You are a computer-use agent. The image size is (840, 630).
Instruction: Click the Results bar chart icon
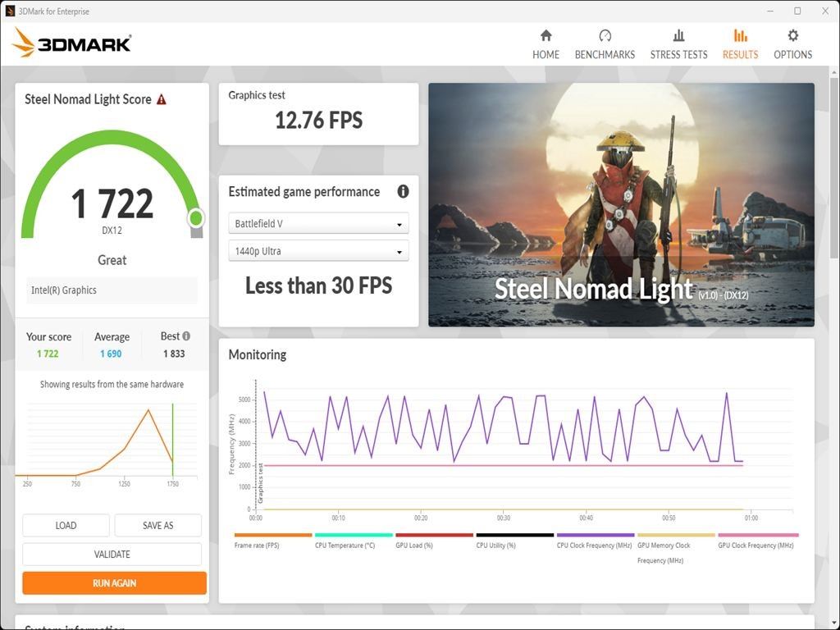pyautogui.click(x=741, y=35)
